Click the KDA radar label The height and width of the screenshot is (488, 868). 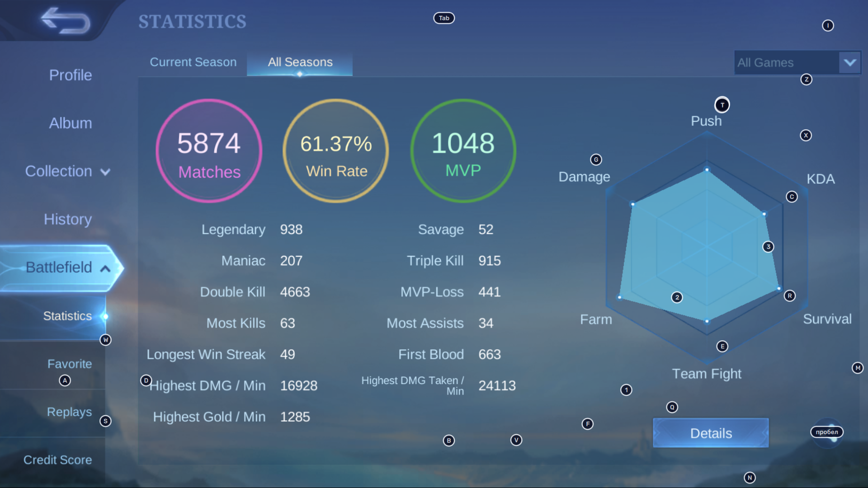click(821, 179)
